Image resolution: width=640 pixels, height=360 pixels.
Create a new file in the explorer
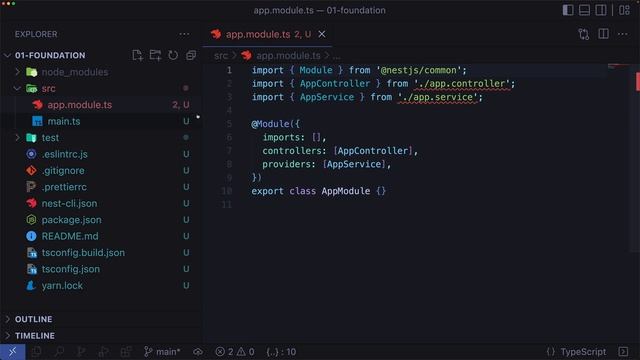137,55
